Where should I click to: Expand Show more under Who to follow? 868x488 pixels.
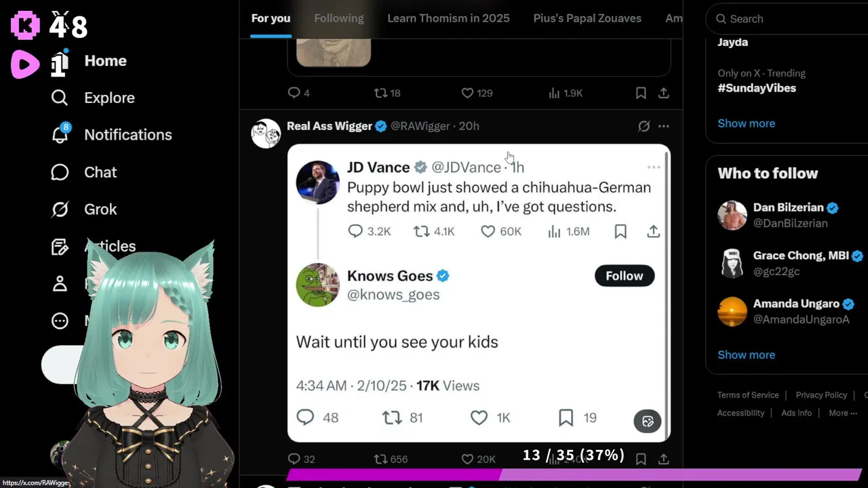[746, 354]
